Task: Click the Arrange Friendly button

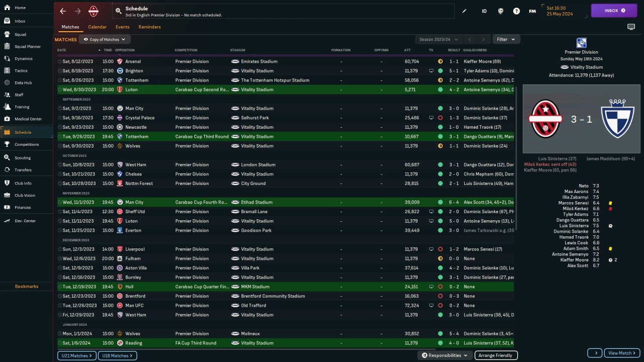Action: (496, 355)
